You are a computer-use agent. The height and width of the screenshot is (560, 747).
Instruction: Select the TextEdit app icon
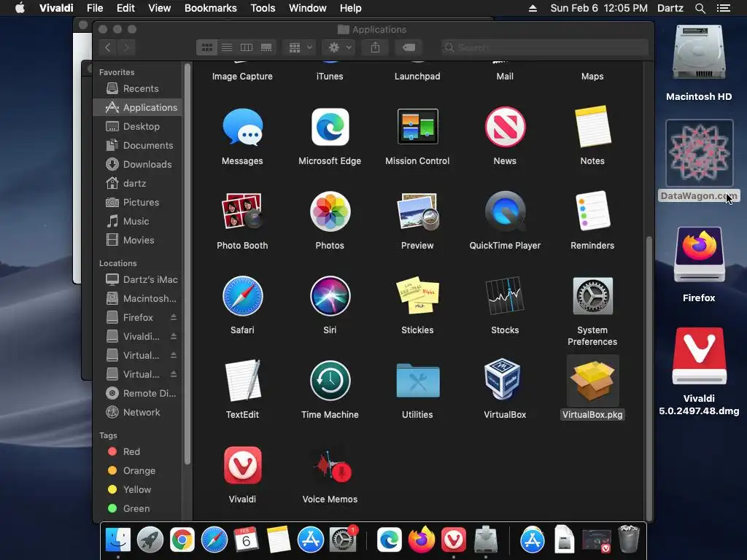[242, 381]
